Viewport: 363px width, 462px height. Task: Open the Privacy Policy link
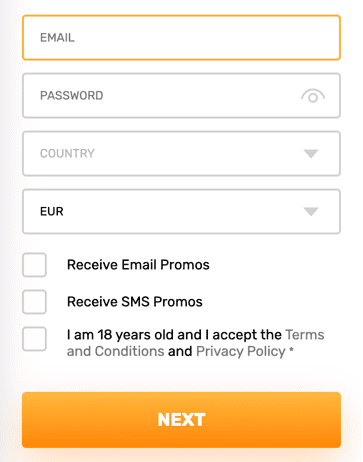click(x=241, y=352)
